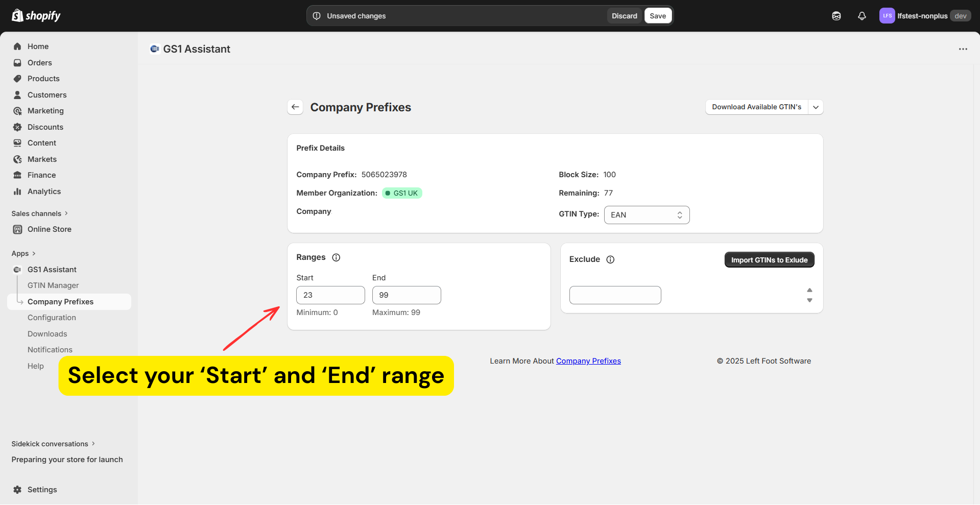
Task: Increment the Exclude list stepper up
Action: pyautogui.click(x=809, y=290)
